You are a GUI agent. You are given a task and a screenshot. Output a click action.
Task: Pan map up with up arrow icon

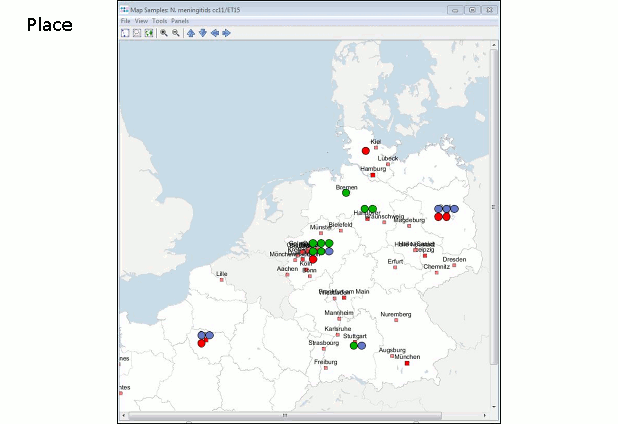(x=191, y=33)
